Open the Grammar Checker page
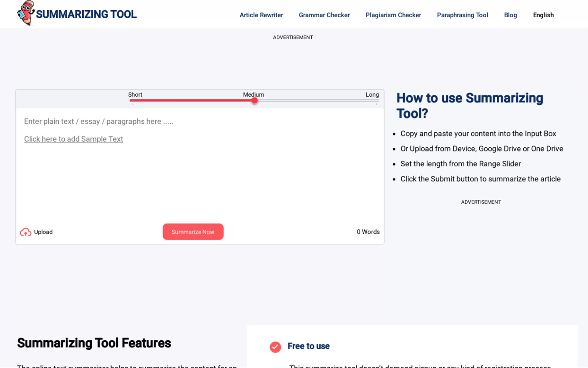 click(324, 15)
